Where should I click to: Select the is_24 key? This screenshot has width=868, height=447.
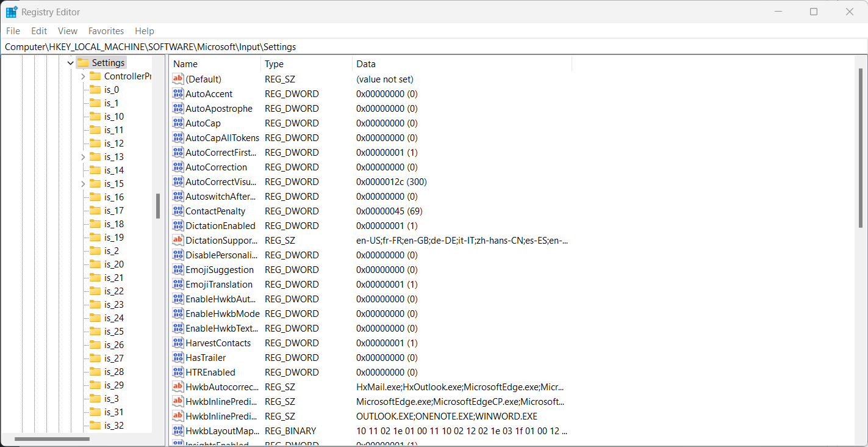pyautogui.click(x=114, y=318)
